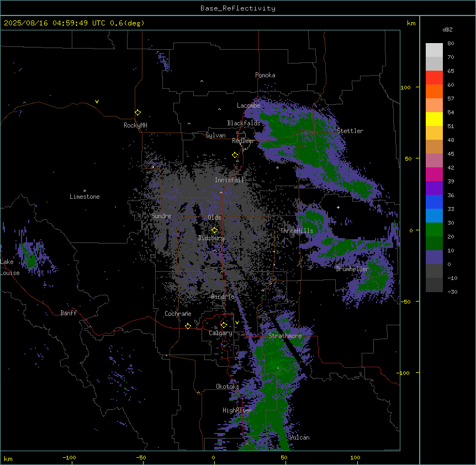Choose the light blue 33-30 dBZ swatch
Screen dimensions: 476x465
[x=434, y=216]
